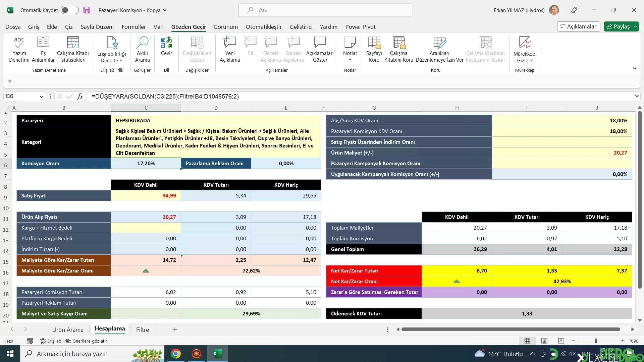
Task: Open the Dosya menu
Action: click(x=13, y=27)
